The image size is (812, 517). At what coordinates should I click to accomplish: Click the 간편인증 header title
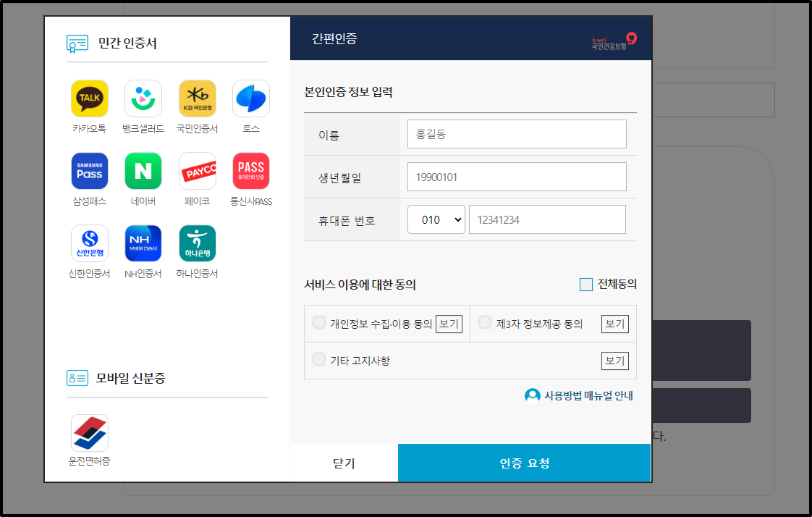click(334, 39)
